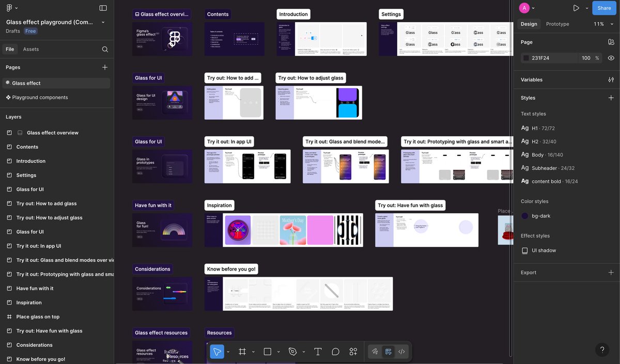620x364 pixels.
Task: Click the Present play icon
Action: click(x=576, y=8)
